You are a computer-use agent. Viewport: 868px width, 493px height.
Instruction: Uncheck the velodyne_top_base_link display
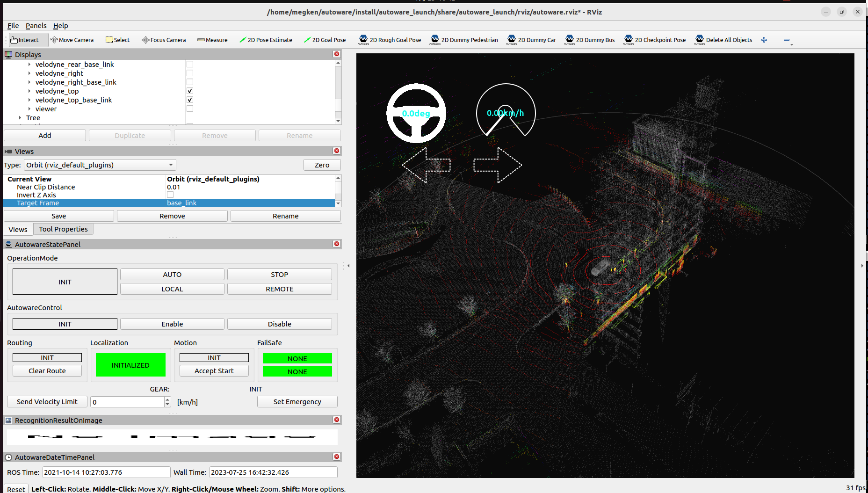coord(190,100)
